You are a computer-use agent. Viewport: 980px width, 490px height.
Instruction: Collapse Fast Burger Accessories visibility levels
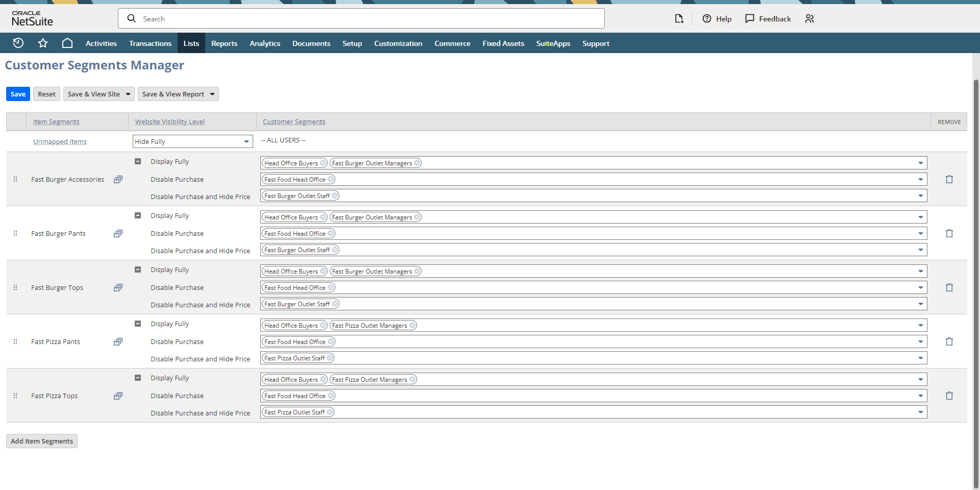click(x=138, y=161)
